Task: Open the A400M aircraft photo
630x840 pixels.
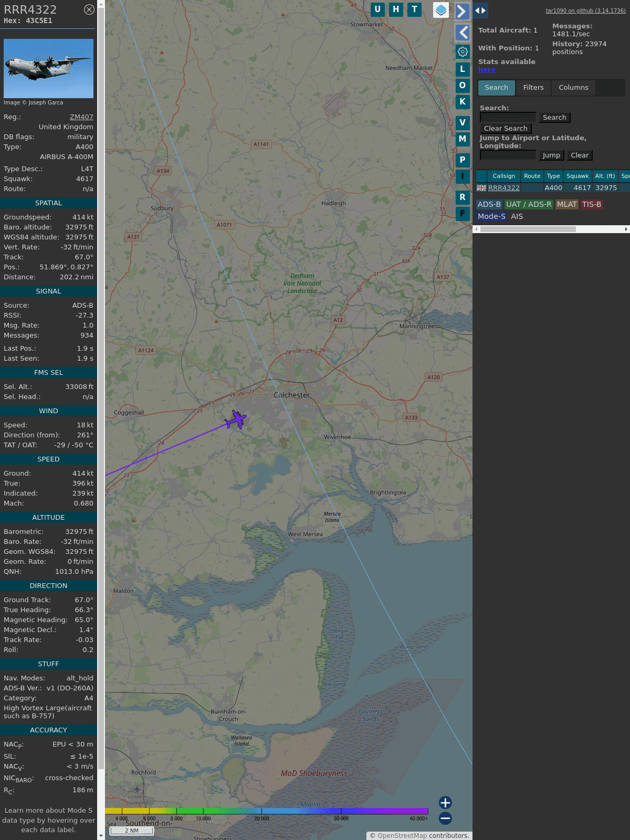Action: point(48,68)
